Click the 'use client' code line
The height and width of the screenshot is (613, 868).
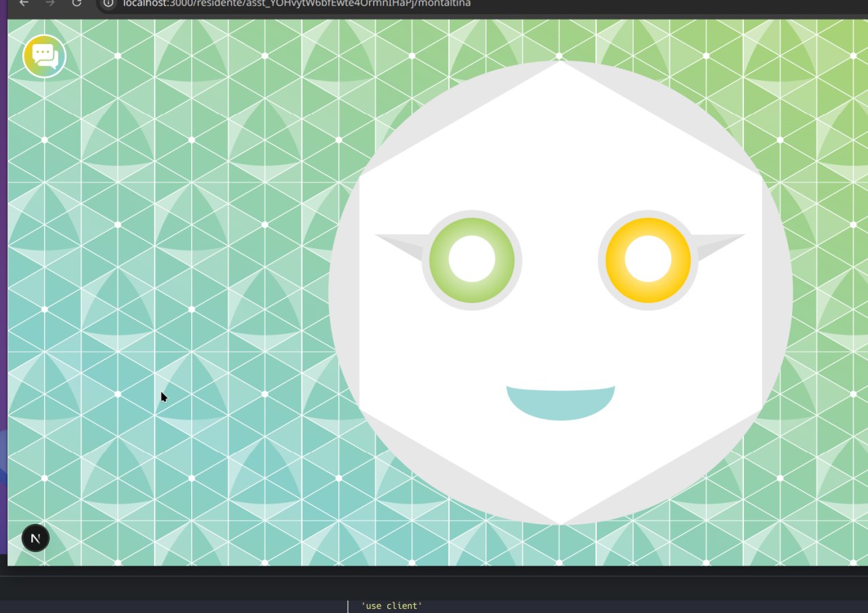(392, 606)
